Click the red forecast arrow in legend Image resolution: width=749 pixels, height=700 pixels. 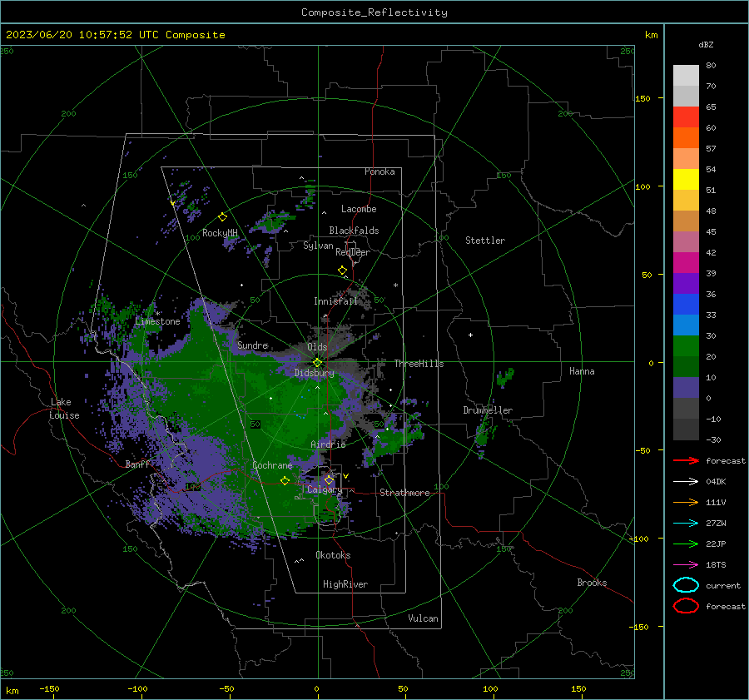click(x=686, y=460)
